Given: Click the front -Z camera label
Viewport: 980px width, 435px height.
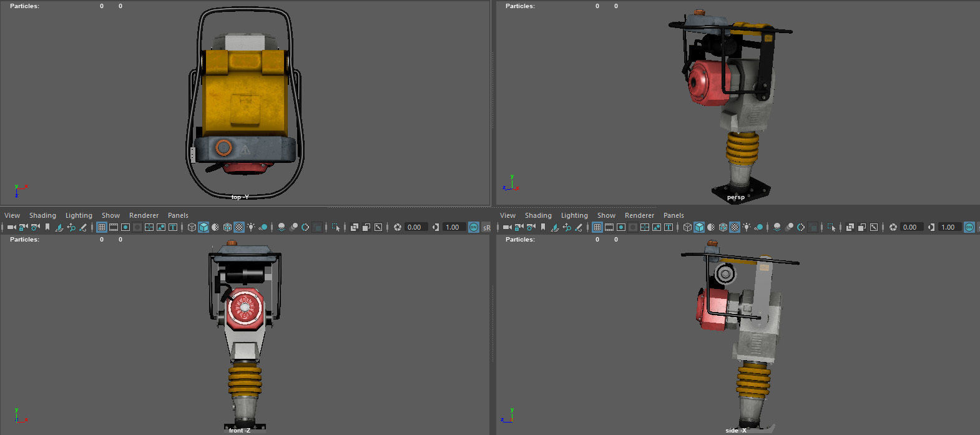Looking at the screenshot, I should pos(240,431).
